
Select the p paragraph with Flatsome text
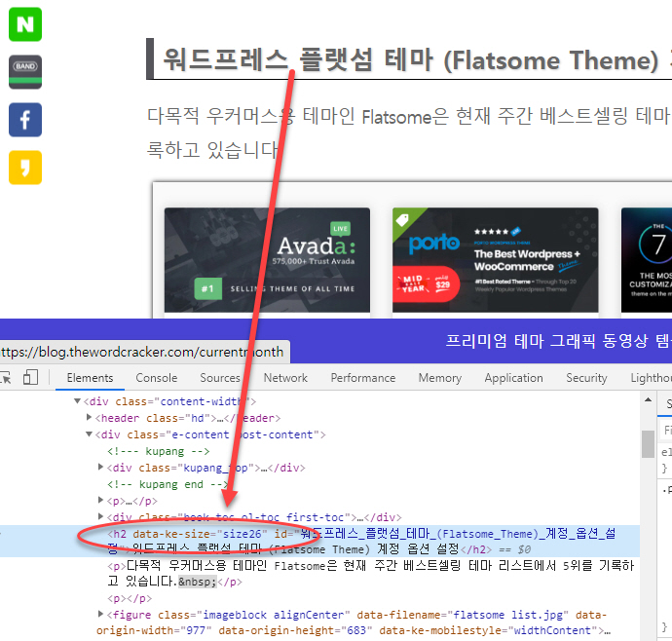tap(370, 574)
